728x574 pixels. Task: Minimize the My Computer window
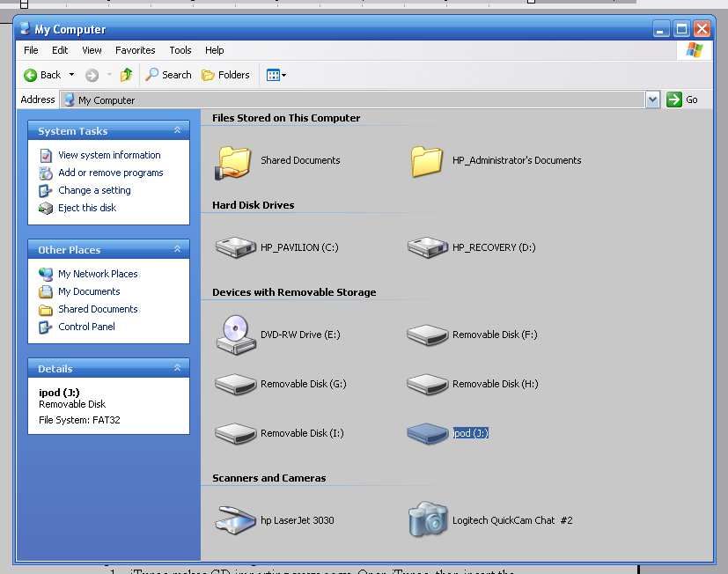661,29
